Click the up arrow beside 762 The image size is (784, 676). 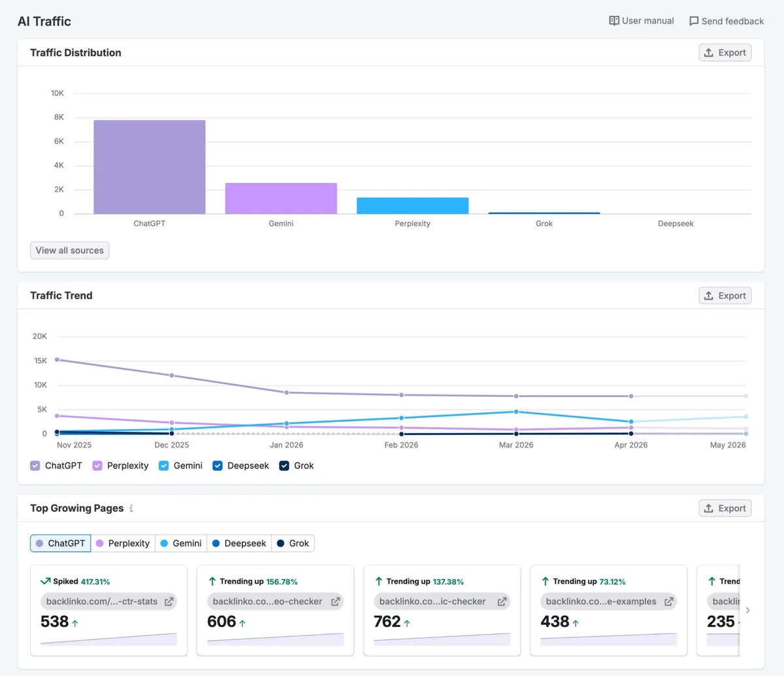[x=407, y=624]
